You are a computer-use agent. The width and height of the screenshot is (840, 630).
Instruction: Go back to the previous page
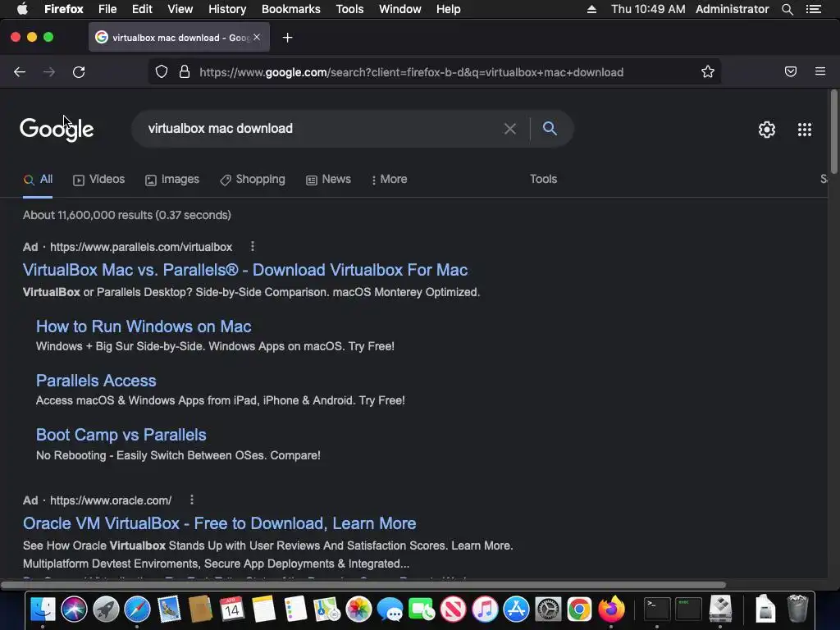tap(20, 72)
